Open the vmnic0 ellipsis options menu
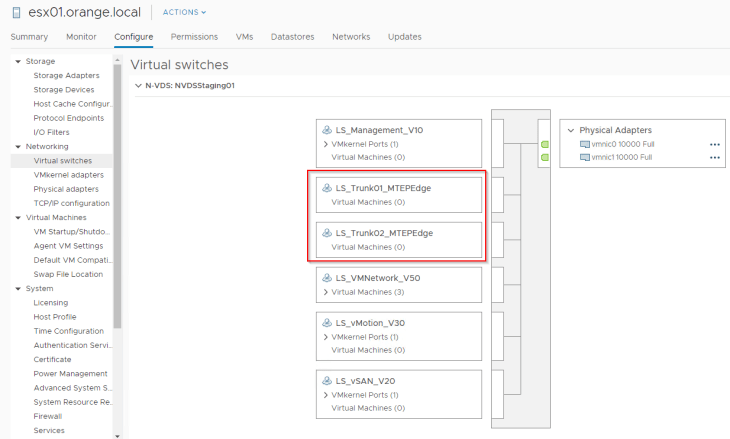730x439 pixels. click(x=714, y=144)
